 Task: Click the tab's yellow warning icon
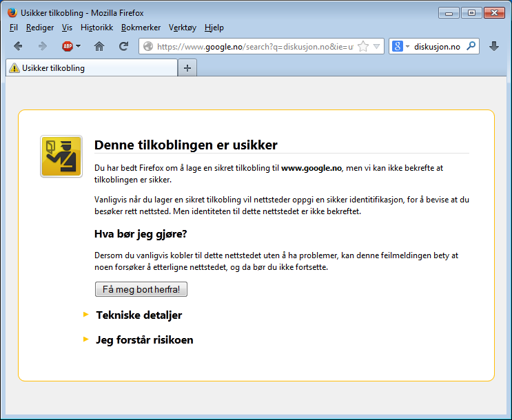[x=14, y=68]
